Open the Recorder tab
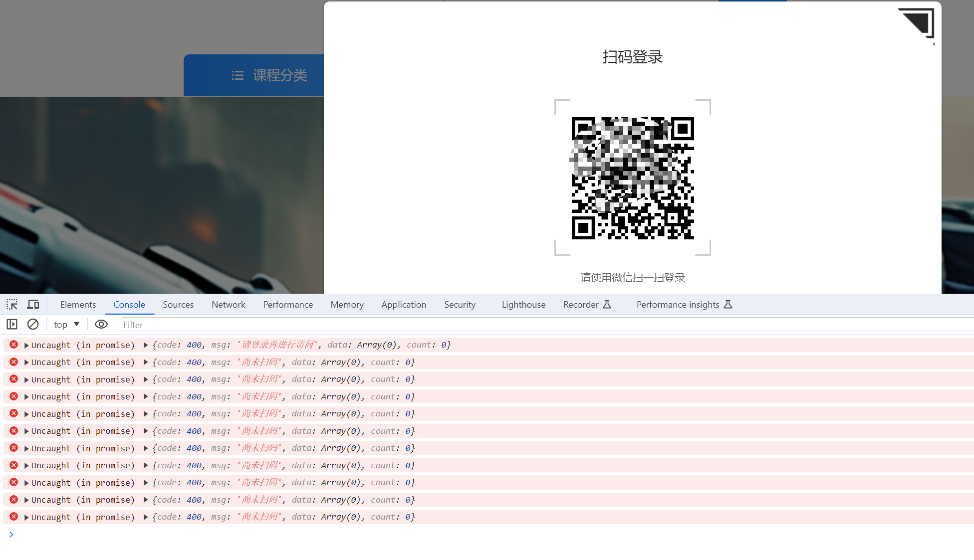This screenshot has height=560, width=974. (587, 304)
